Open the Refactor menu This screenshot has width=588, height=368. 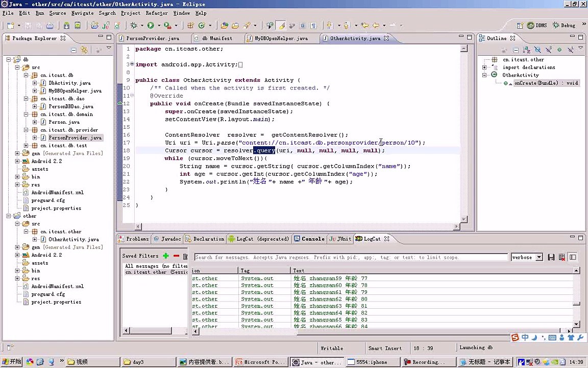(157, 13)
